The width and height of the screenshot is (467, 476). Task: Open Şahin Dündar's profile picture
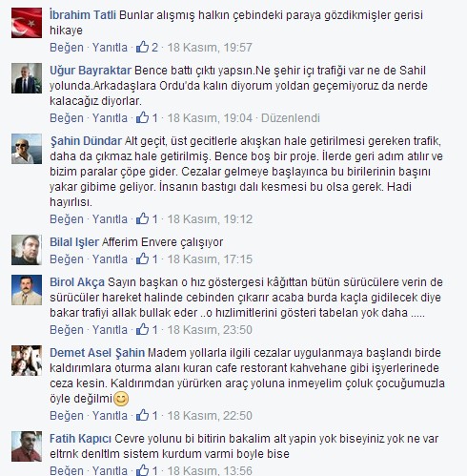tap(27, 149)
